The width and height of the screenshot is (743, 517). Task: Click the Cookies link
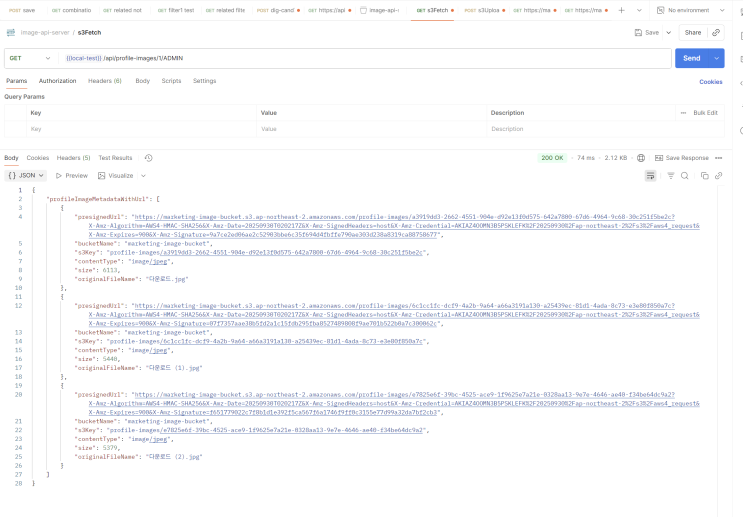pyautogui.click(x=711, y=82)
